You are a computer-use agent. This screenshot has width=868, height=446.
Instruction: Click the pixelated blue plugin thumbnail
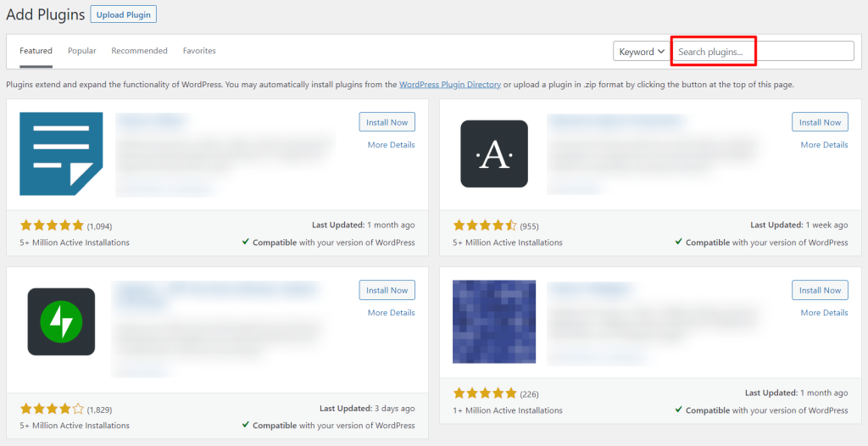[x=494, y=321]
